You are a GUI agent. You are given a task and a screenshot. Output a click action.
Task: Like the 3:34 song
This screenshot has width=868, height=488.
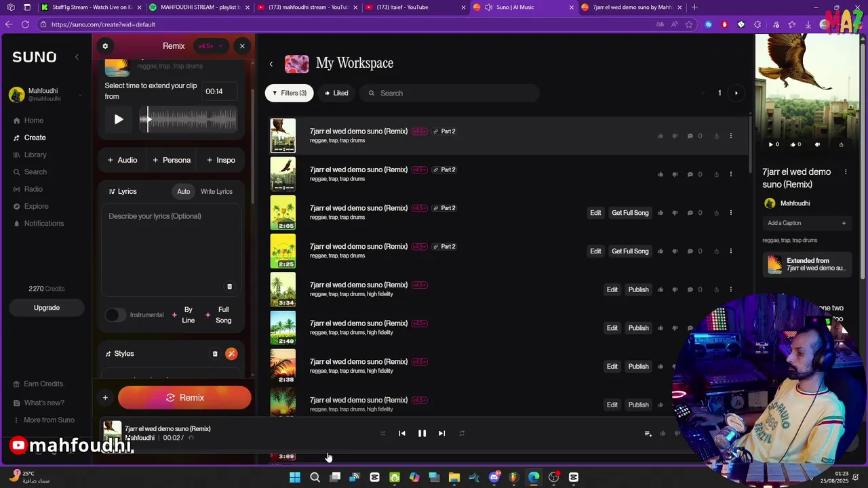point(660,289)
